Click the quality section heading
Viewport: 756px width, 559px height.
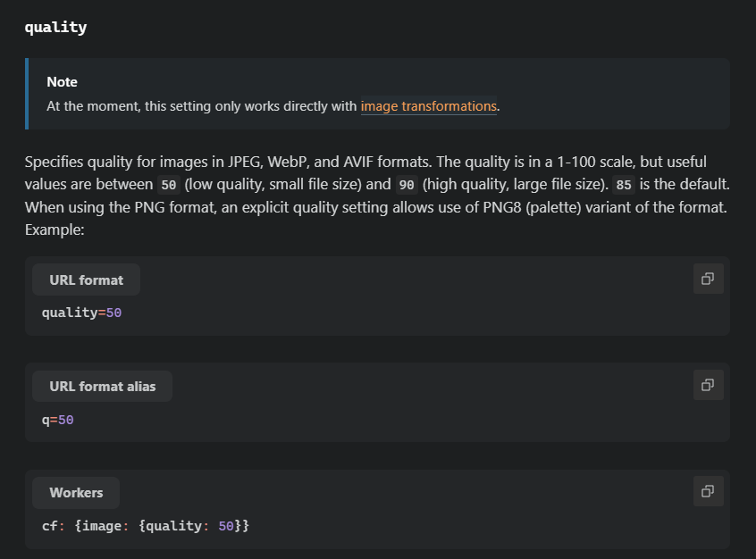coord(55,27)
